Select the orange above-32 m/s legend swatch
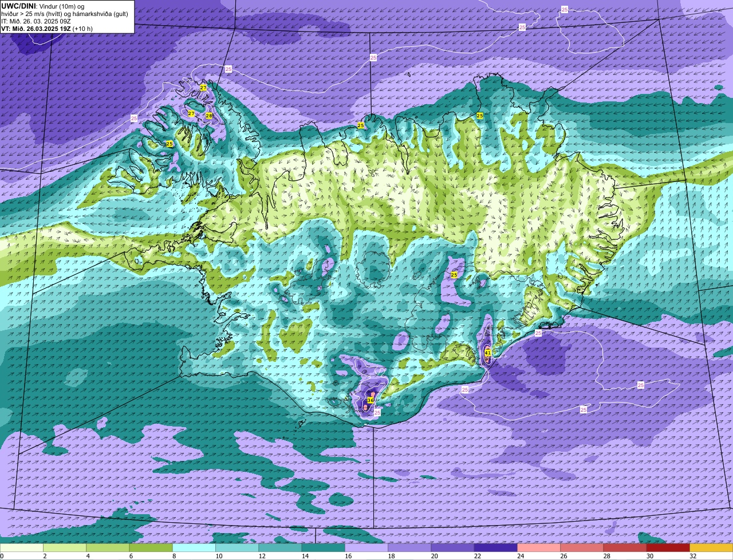Image resolution: width=733 pixels, height=560 pixels. click(x=711, y=548)
